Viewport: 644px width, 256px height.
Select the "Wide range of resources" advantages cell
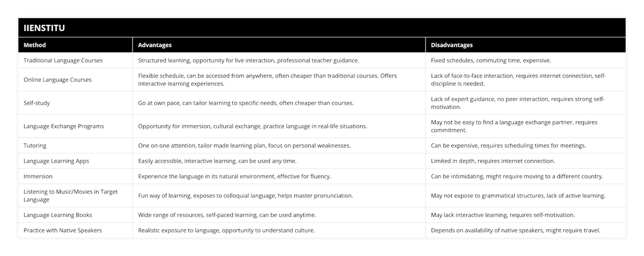click(227, 215)
